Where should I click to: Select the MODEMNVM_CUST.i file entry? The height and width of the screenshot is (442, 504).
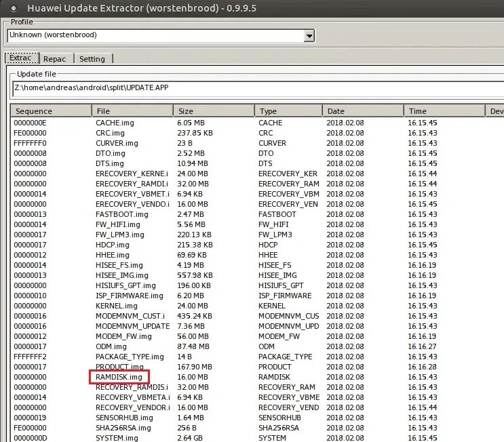[x=130, y=316]
